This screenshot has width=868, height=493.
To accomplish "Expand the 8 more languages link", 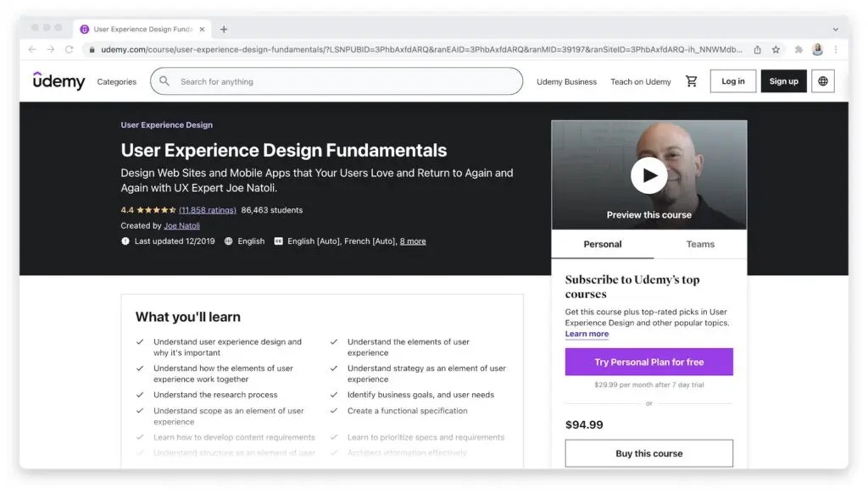I will (x=413, y=240).
